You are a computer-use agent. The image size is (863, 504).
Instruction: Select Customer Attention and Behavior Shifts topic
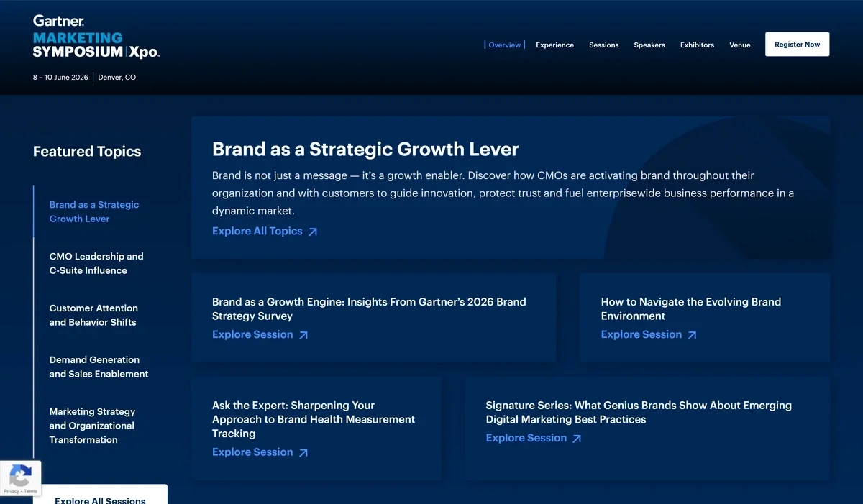[93, 315]
